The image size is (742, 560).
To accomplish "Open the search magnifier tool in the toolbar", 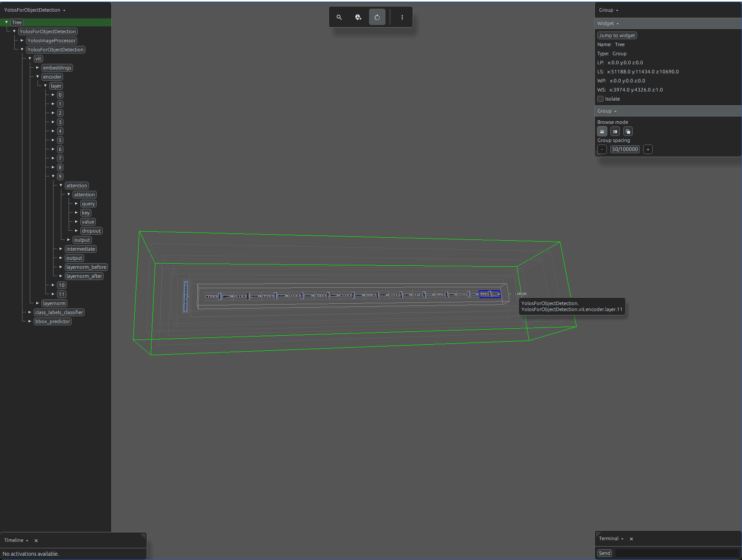I will pyautogui.click(x=339, y=17).
